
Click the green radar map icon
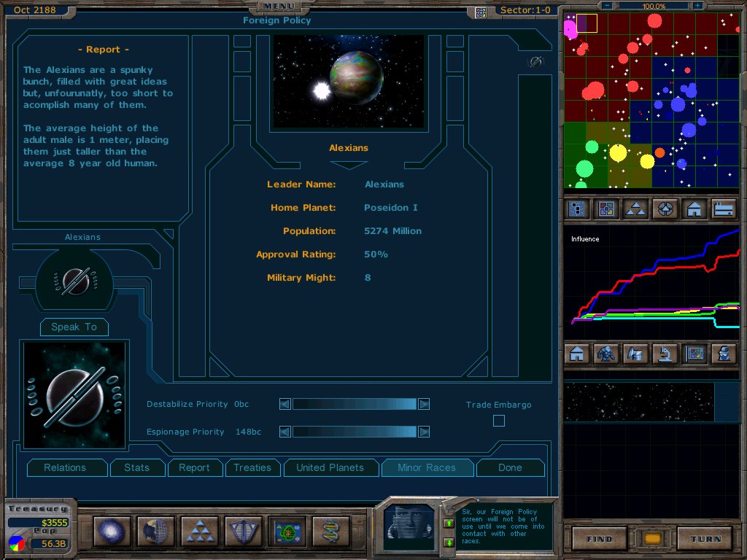(x=287, y=532)
